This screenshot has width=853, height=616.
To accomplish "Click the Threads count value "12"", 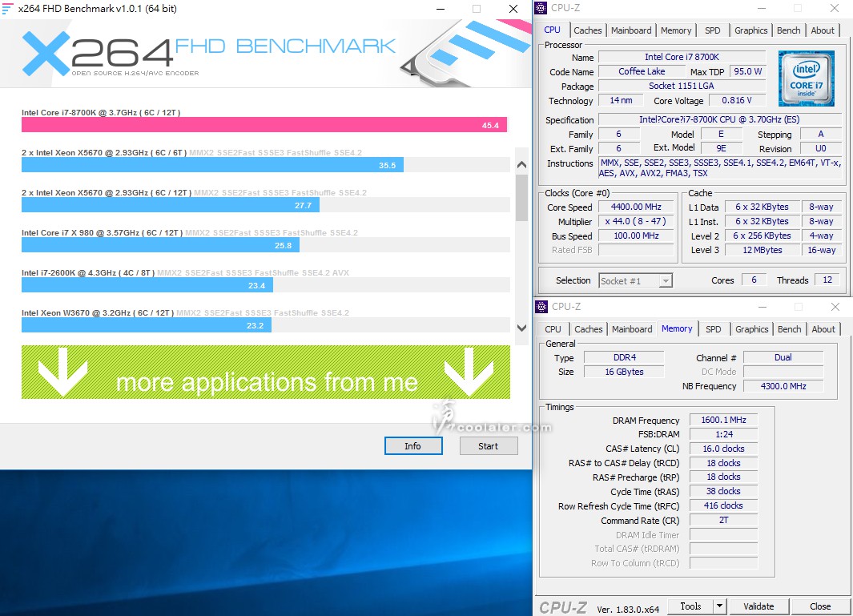I will click(x=827, y=280).
